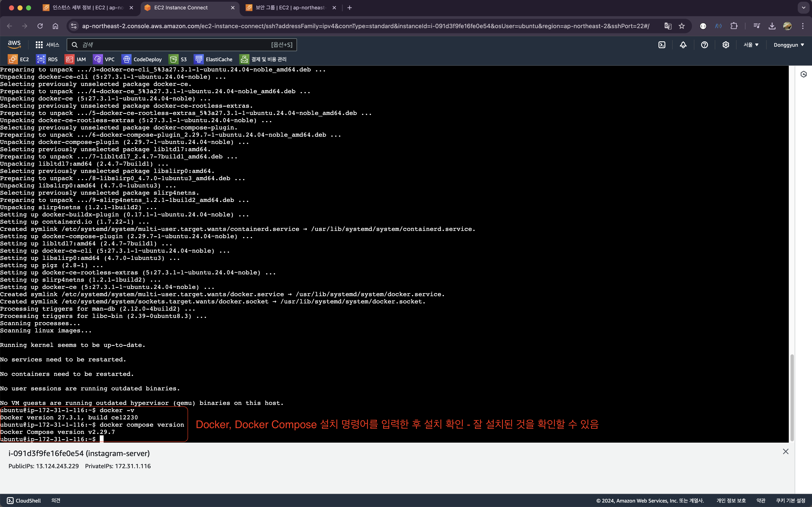The image size is (812, 507).
Task: Click the CodeDeploy shortcut icon
Action: point(126,59)
